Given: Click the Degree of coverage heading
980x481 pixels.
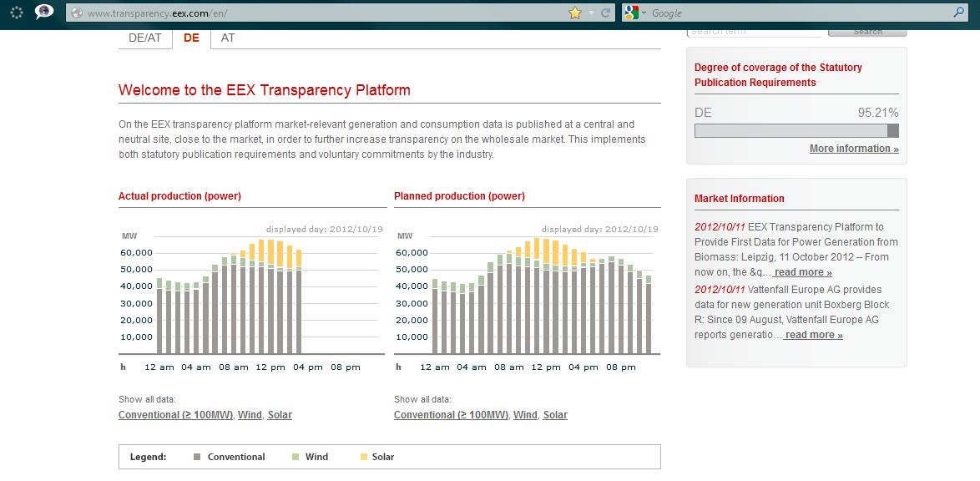Looking at the screenshot, I should [x=778, y=75].
